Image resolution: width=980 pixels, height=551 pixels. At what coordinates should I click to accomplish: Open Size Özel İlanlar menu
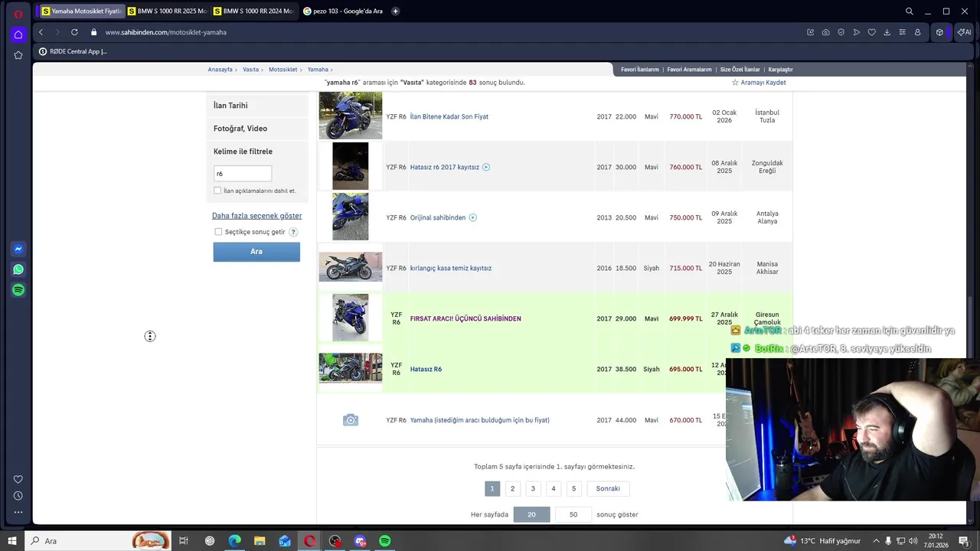pos(740,70)
